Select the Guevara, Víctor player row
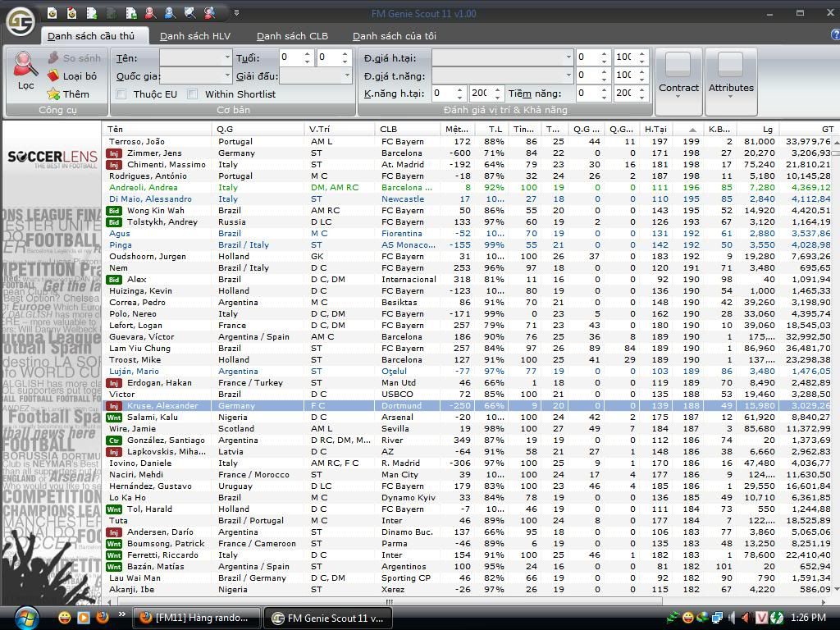 tap(467, 337)
